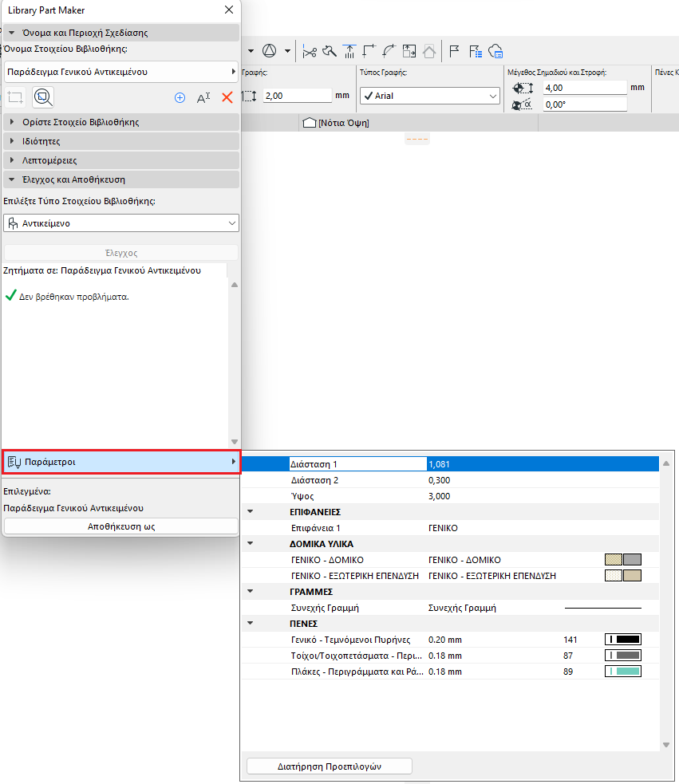Select the scissors split tool in toolbar

(x=310, y=51)
